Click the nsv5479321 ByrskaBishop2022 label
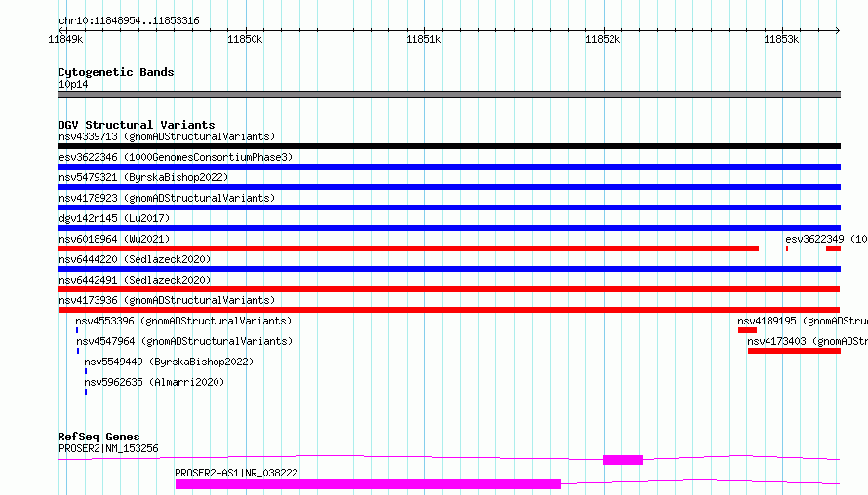 coord(143,177)
